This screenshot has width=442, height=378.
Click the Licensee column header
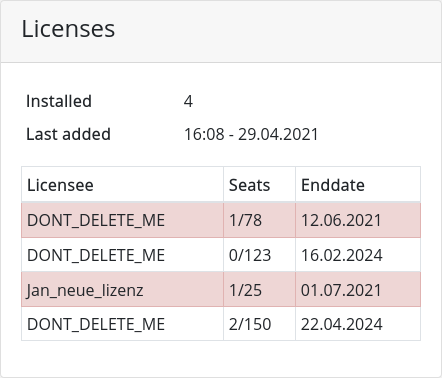coord(122,185)
